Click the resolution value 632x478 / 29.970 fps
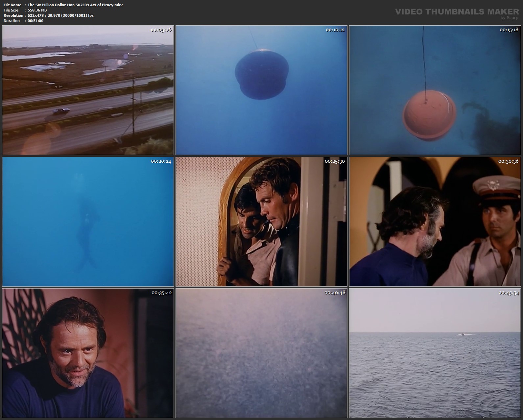 coord(60,15)
